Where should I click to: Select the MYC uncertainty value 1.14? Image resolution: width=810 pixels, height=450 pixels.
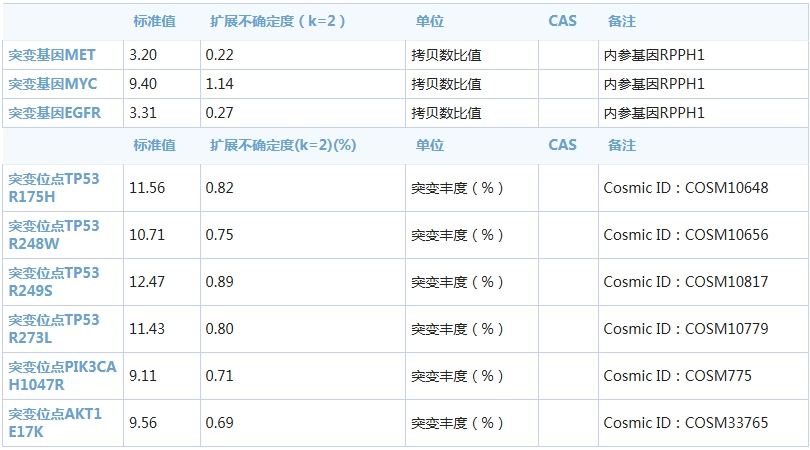click(220, 84)
